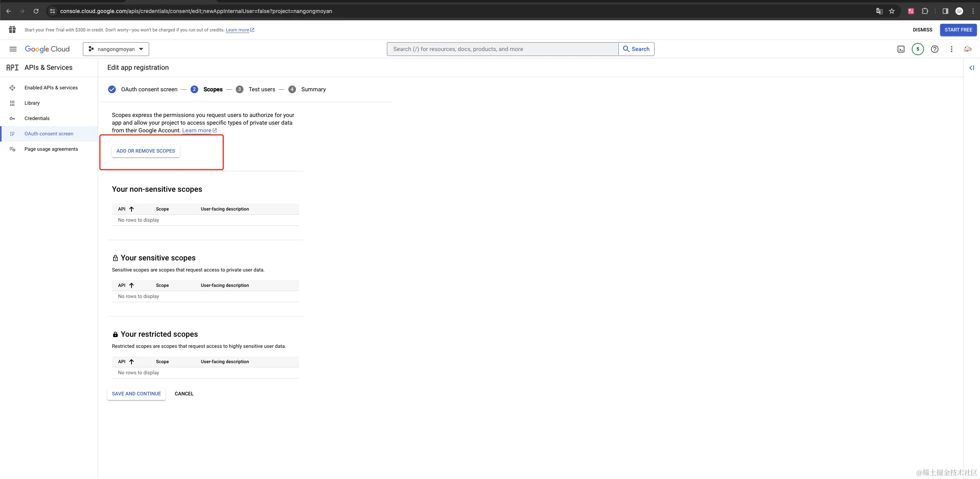Go to Credentials in sidebar
Viewport: 980px width, 479px height.
37,119
